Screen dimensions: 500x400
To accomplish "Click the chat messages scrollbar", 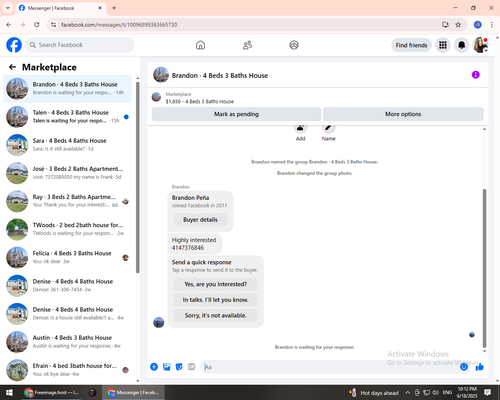I will coord(484,268).
